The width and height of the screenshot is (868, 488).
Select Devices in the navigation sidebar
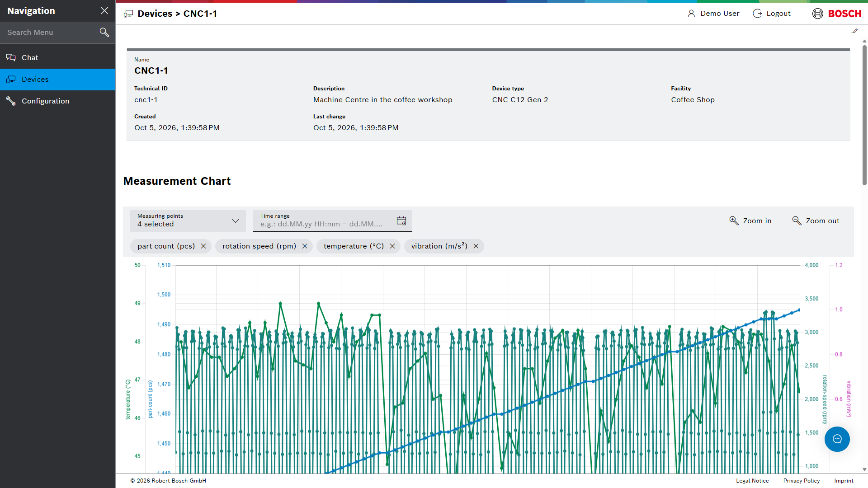[x=58, y=79]
